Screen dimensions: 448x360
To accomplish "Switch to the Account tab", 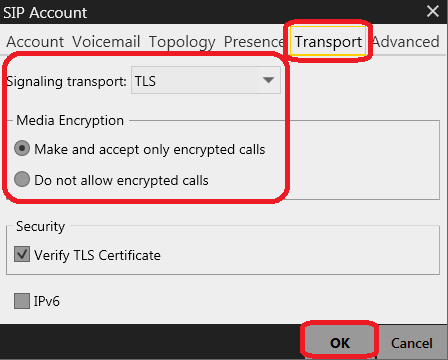I will point(35,42).
